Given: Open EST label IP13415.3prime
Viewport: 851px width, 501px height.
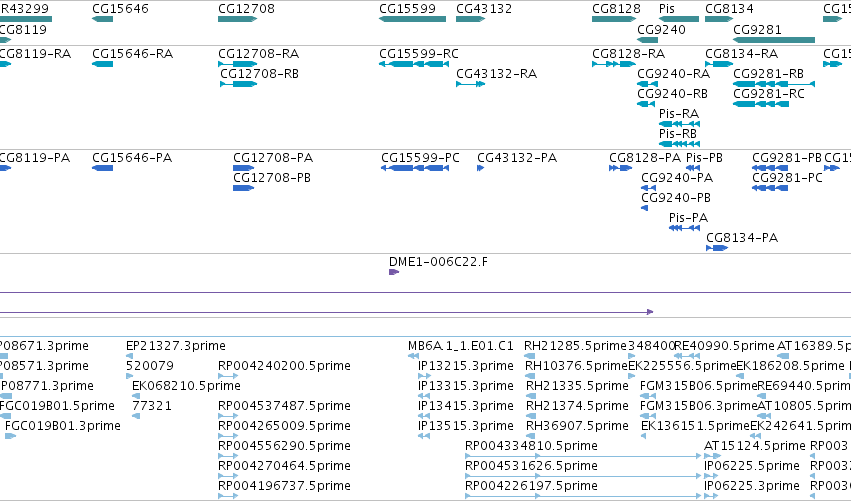Looking at the screenshot, I should point(466,406).
